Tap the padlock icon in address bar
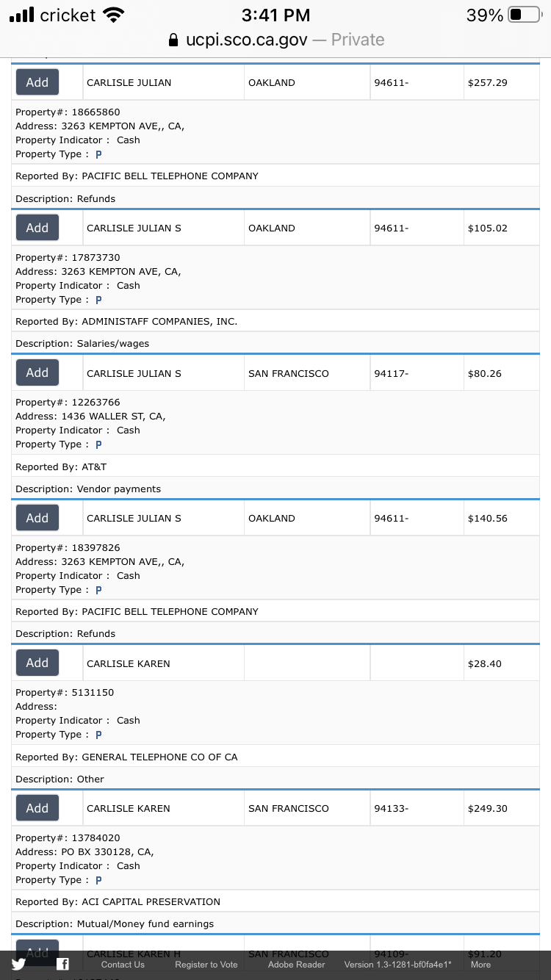 (173, 40)
